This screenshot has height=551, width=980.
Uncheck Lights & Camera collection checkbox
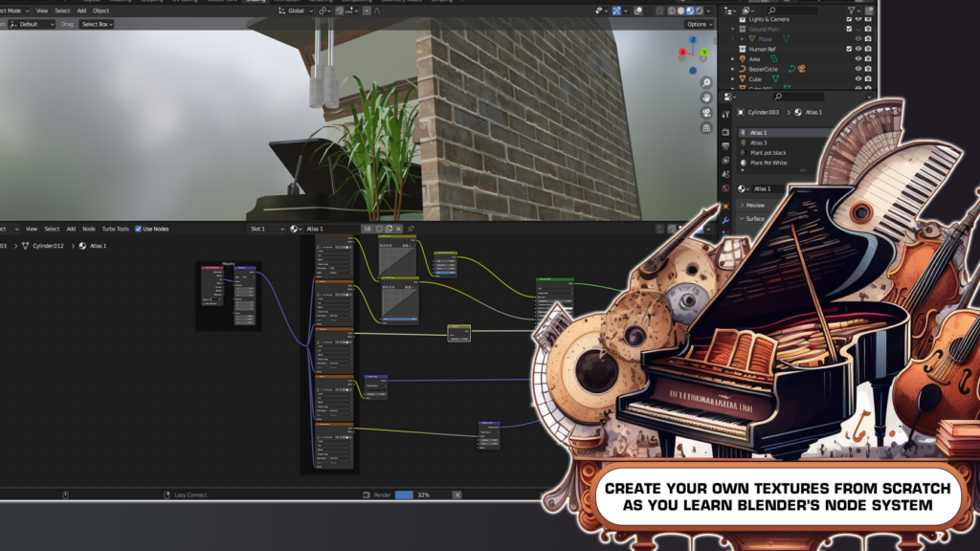pos(849,19)
